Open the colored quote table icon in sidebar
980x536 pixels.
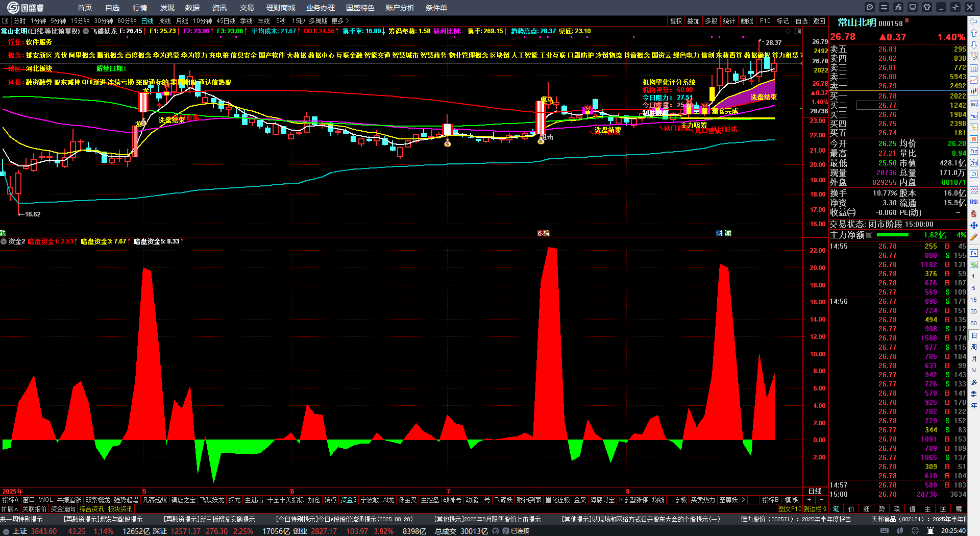[974, 68]
